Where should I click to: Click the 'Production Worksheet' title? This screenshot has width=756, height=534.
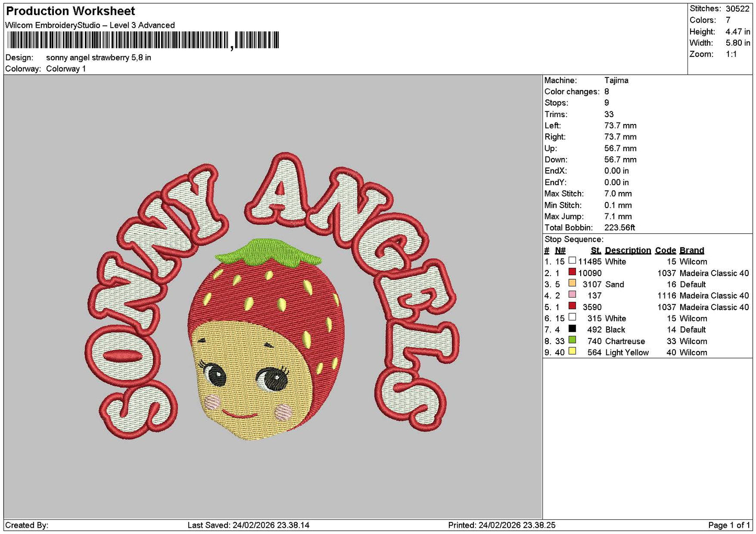pyautogui.click(x=71, y=11)
